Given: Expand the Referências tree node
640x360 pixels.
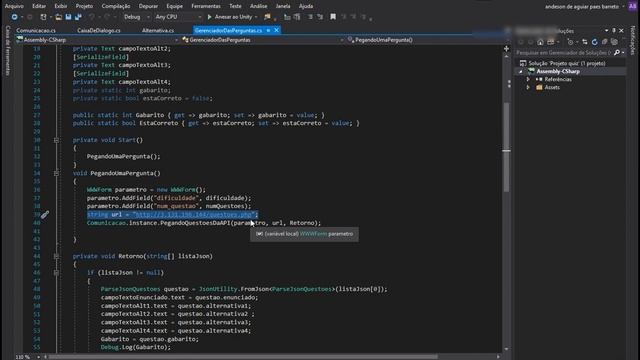Looking at the screenshot, I should 528,80.
